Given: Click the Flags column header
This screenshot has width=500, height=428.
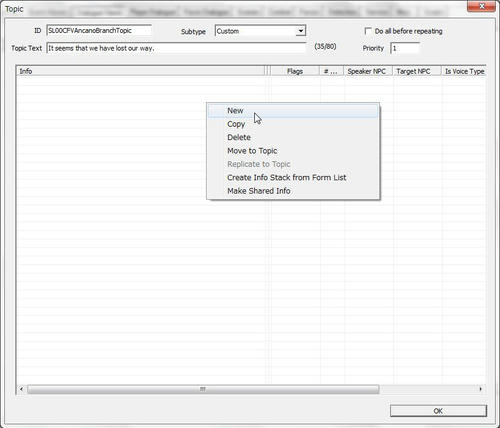Looking at the screenshot, I should tap(295, 71).
